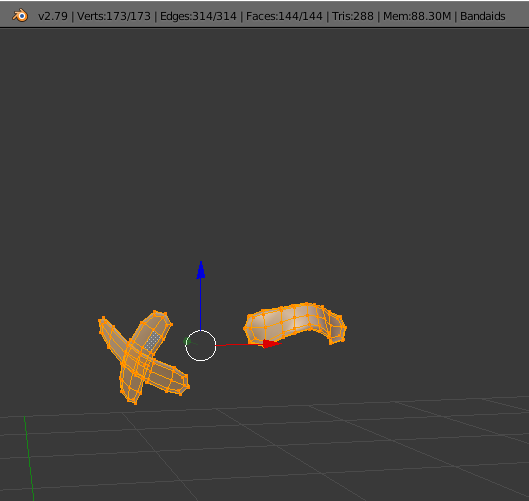Click the Bandaids object name
The height and width of the screenshot is (501, 529).
pyautogui.click(x=482, y=16)
